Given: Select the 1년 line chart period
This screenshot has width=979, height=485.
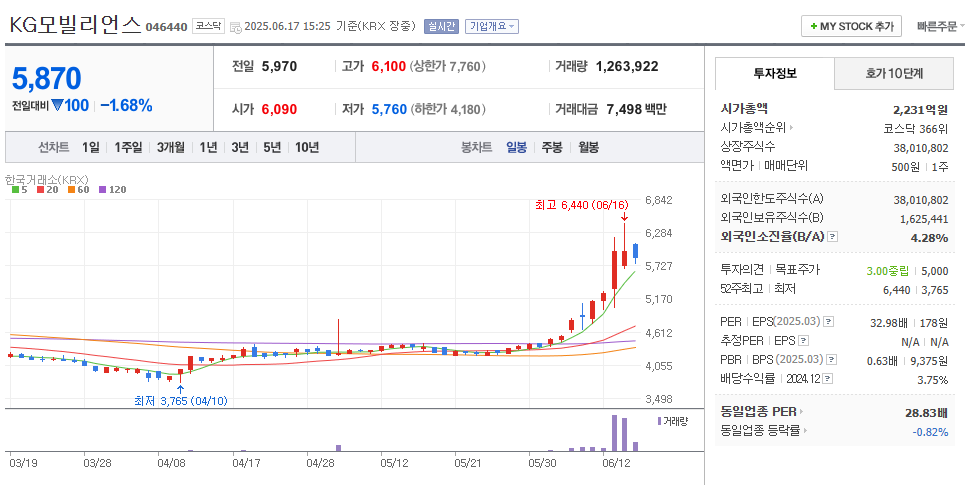Looking at the screenshot, I should tap(208, 147).
